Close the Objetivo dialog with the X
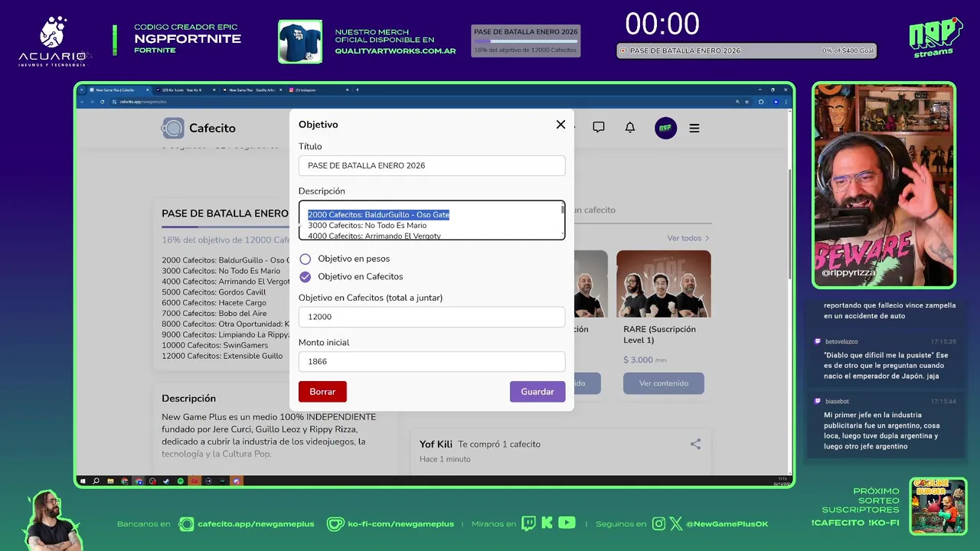 tap(560, 125)
